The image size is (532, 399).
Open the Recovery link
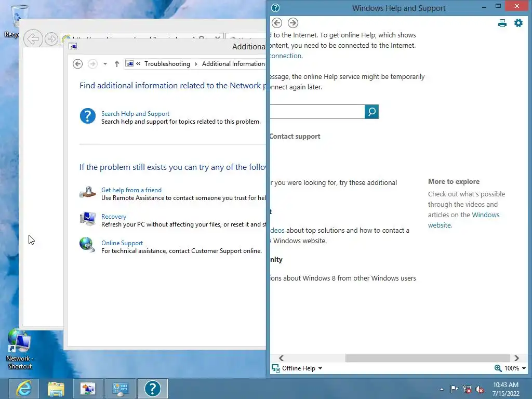114,217
